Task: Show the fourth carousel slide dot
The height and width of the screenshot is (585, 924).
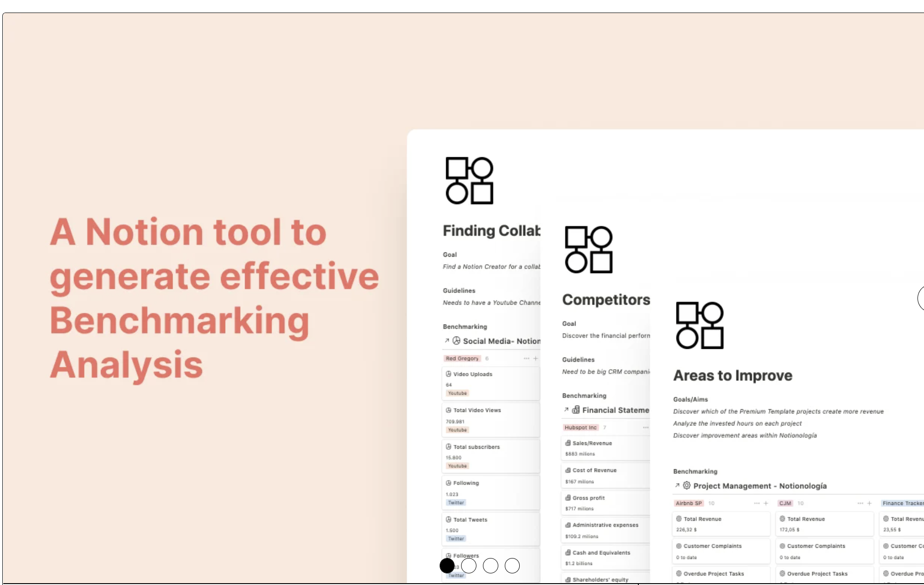Action: pyautogui.click(x=512, y=565)
